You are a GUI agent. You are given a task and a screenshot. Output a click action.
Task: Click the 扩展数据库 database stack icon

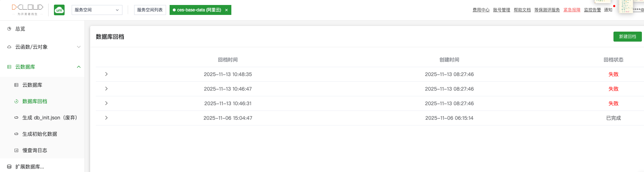pyautogui.click(x=9, y=167)
